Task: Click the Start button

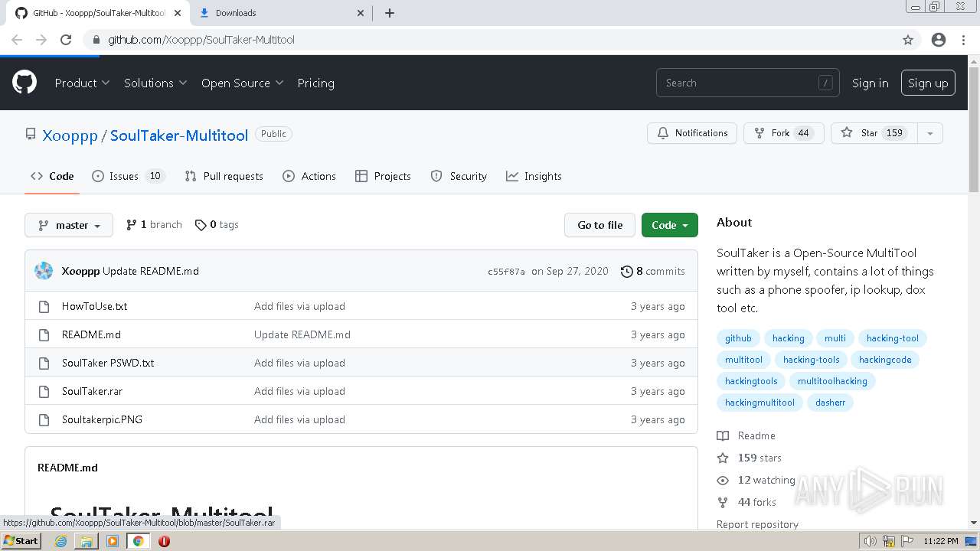Action: tap(21, 541)
